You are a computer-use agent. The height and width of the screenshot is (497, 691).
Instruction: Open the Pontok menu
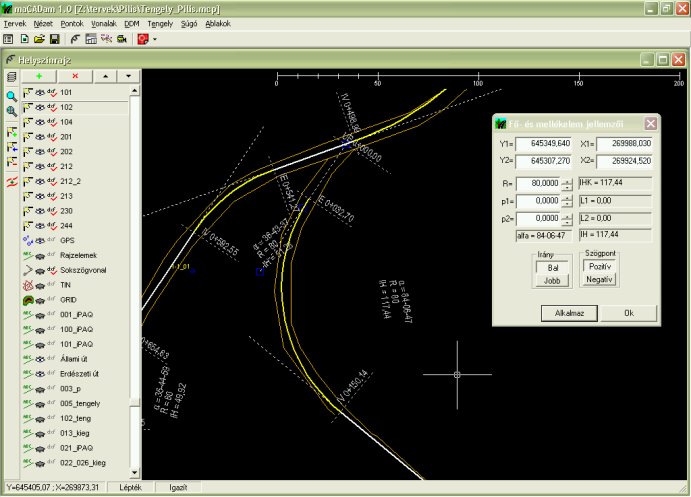[72, 24]
